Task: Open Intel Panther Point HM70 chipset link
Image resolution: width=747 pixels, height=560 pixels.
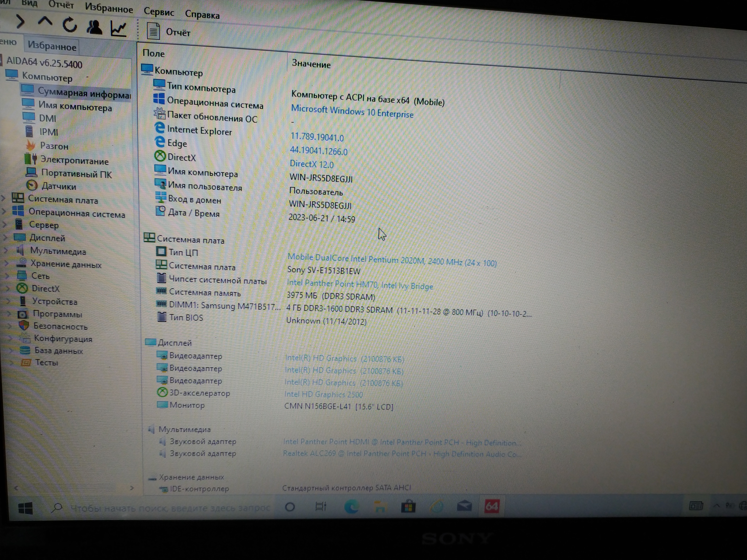Action: [360, 285]
